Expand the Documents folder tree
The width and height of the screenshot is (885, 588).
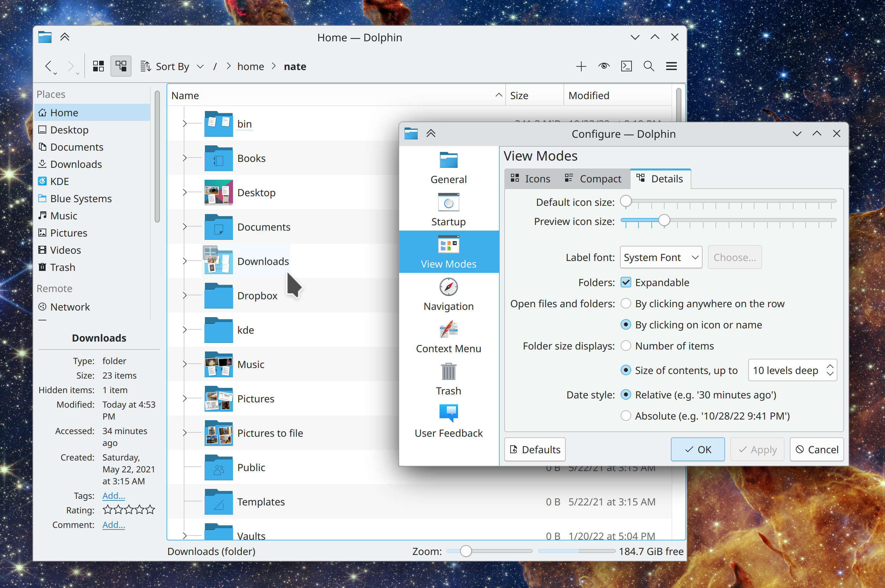click(185, 227)
